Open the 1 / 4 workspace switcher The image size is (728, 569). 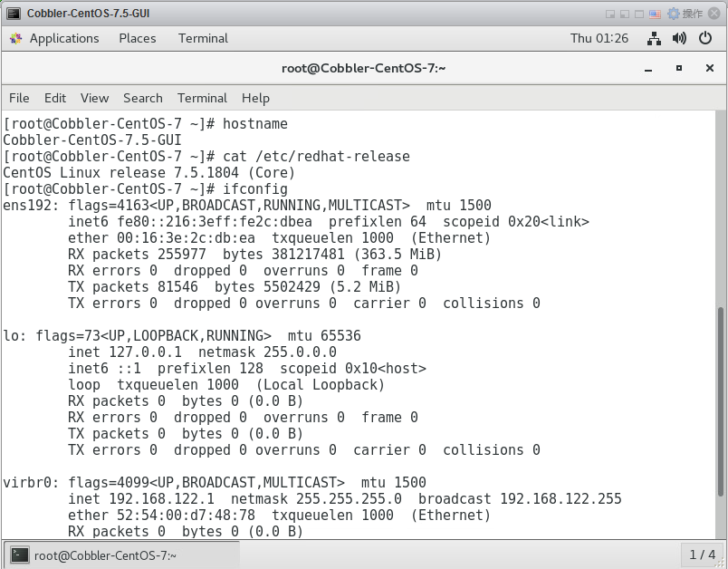click(x=702, y=555)
